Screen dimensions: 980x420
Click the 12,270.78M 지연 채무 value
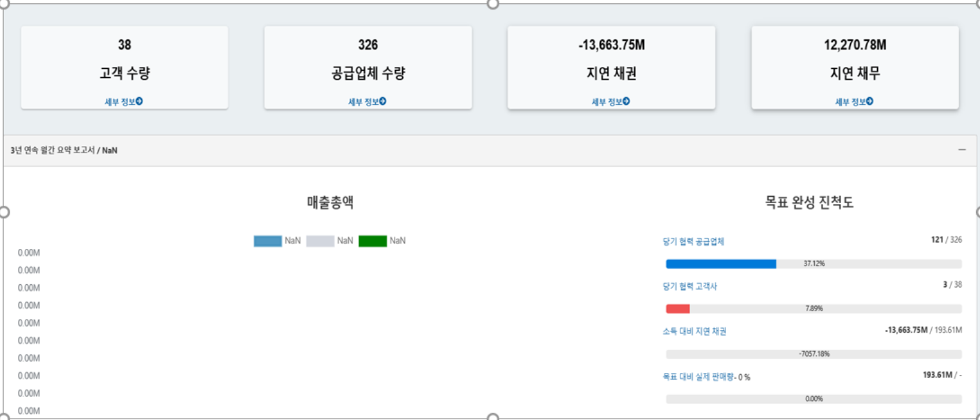click(855, 45)
